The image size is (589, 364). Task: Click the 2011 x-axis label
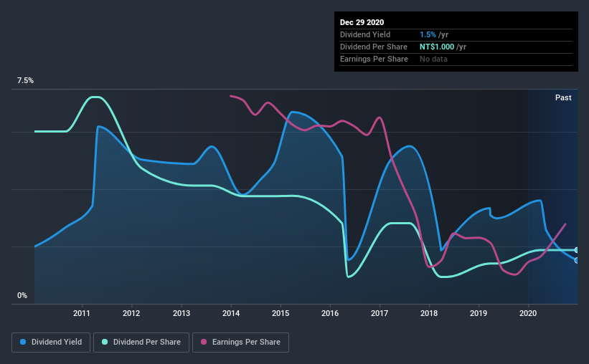coord(82,313)
